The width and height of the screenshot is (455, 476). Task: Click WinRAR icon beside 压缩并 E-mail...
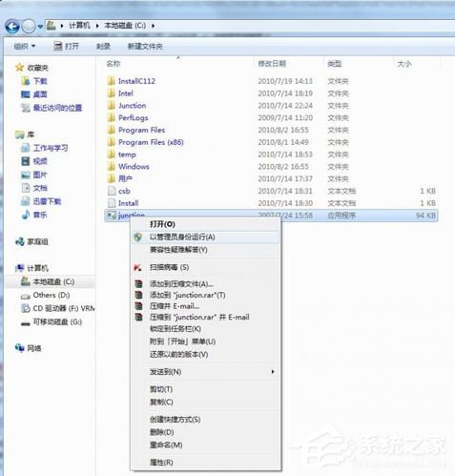click(x=138, y=306)
